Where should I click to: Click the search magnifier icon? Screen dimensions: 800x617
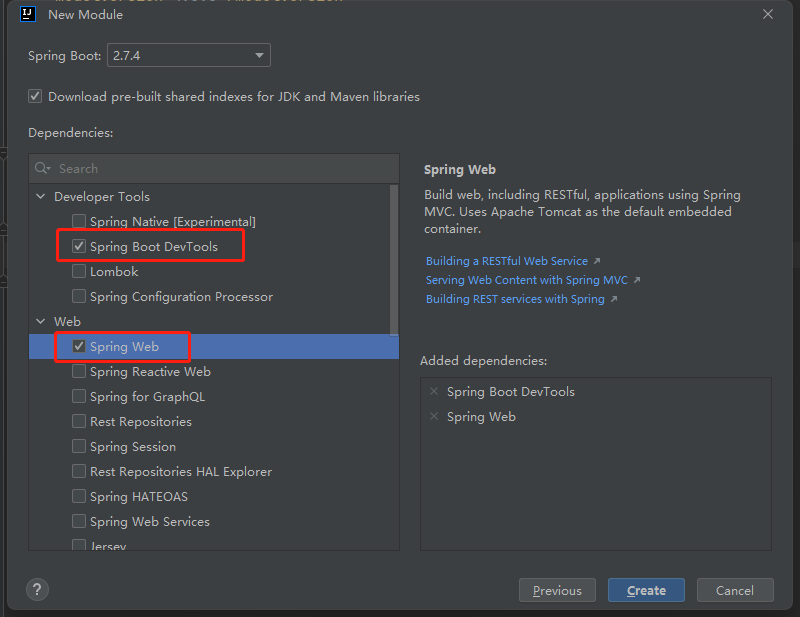(42, 169)
